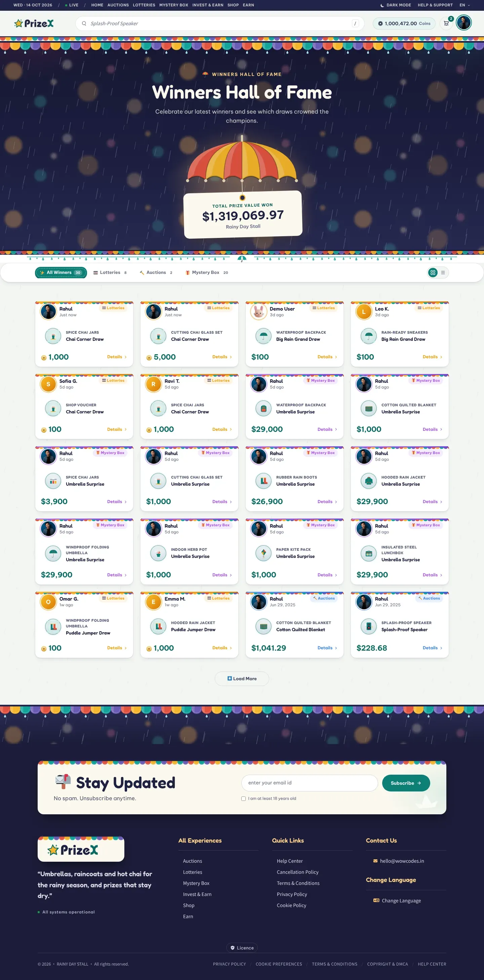This screenshot has height=980, width=484.
Task: Open Details for Splash-Proof Speaker card
Action: [x=432, y=648]
